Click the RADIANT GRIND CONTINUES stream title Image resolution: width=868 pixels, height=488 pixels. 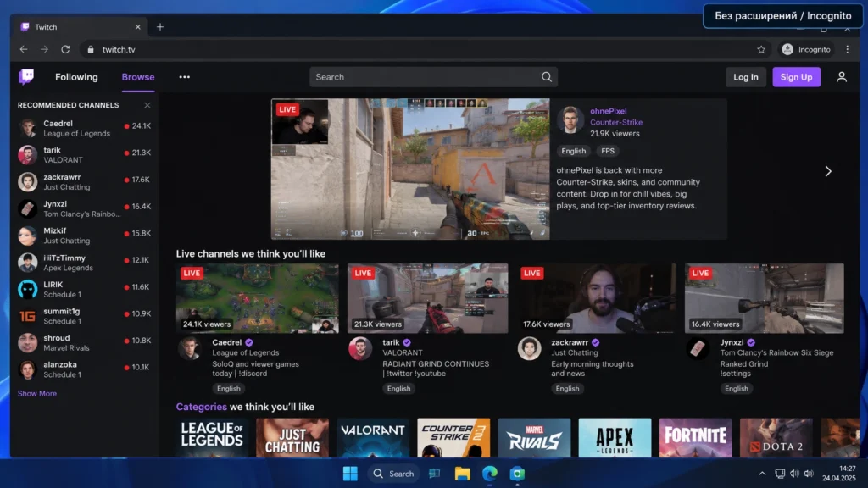pyautogui.click(x=436, y=369)
